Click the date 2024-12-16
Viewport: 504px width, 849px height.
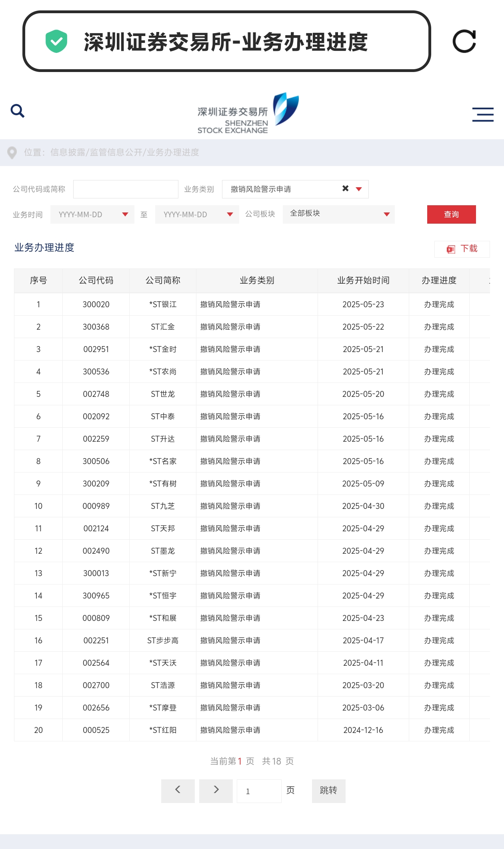tap(363, 730)
